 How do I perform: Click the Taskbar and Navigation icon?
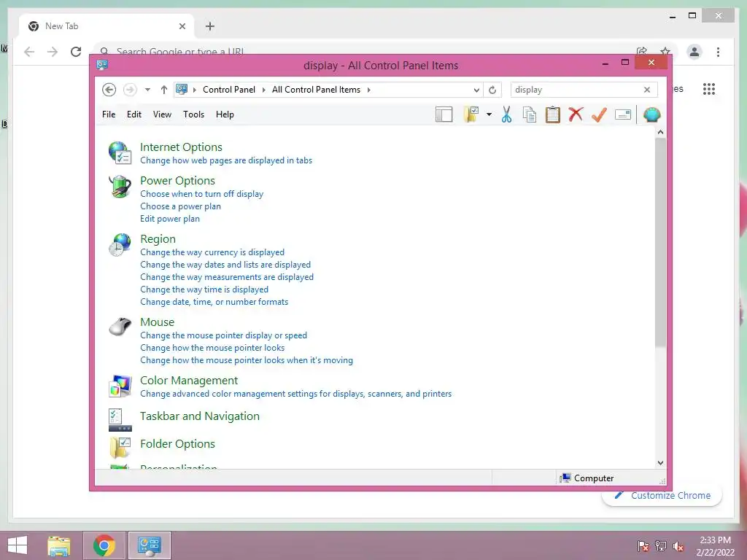coord(120,420)
